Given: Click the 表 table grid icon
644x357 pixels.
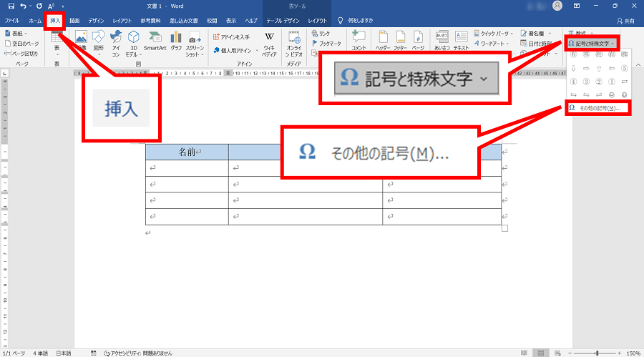Looking at the screenshot, I should (57, 37).
